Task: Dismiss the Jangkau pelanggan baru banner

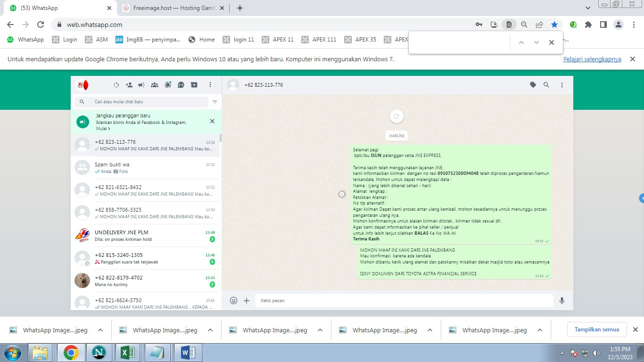Action: pyautogui.click(x=212, y=121)
